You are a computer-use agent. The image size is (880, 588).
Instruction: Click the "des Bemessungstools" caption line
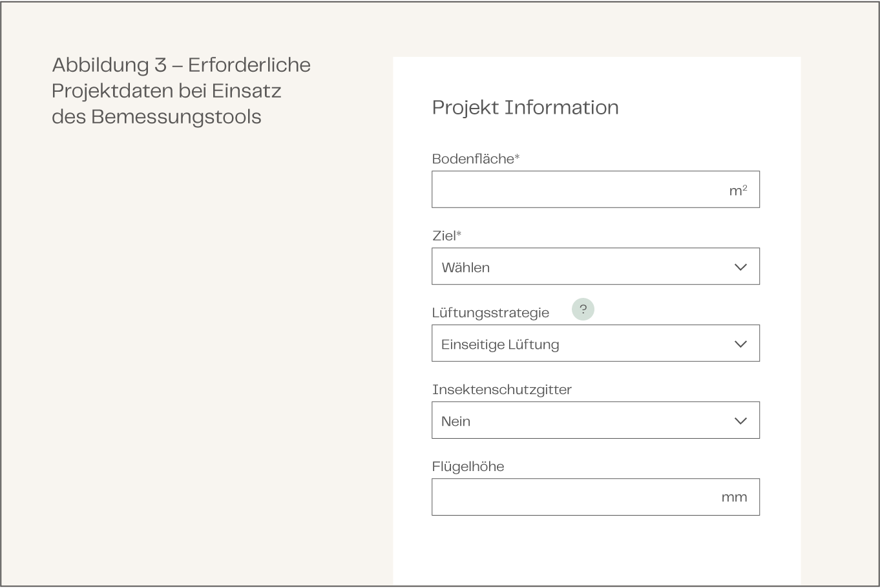coord(156,117)
